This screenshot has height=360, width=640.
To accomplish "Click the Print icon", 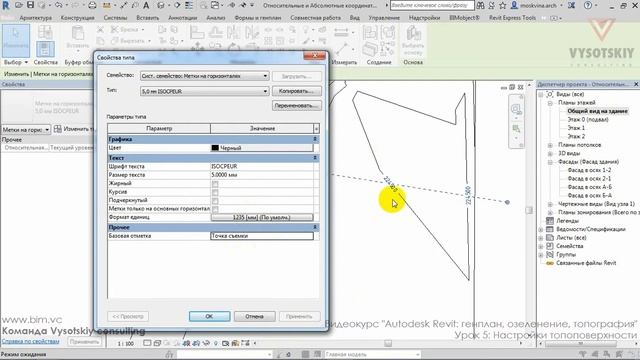I will [x=93, y=6].
